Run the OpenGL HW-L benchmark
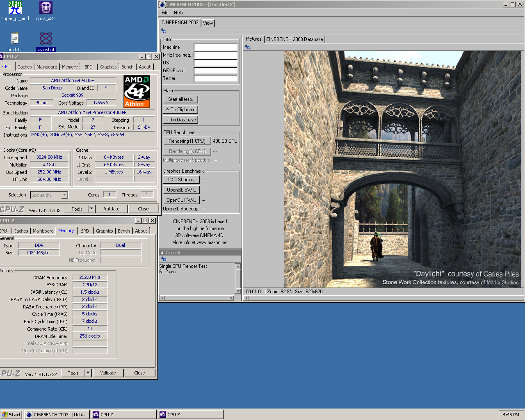This screenshot has height=420, width=525. coord(181,200)
